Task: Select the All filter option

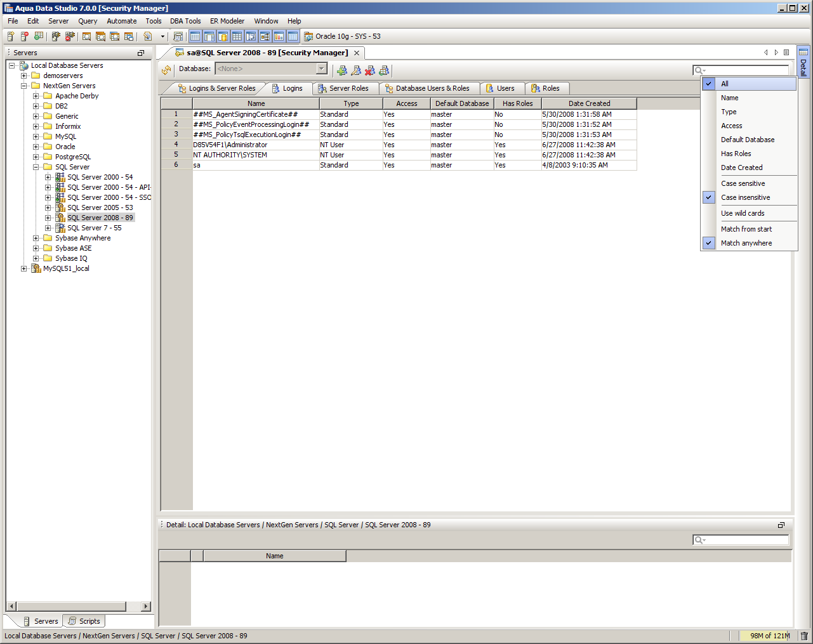Action: [x=749, y=84]
